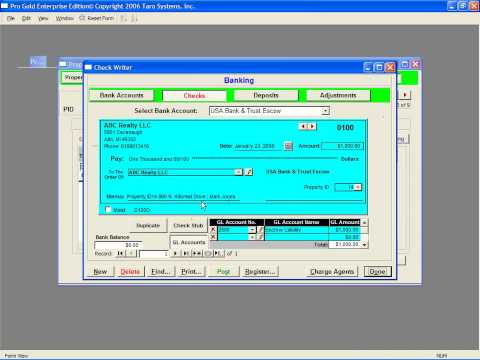480x360 pixels.
Task: Go to previous check using left arrow
Action: (x=303, y=126)
